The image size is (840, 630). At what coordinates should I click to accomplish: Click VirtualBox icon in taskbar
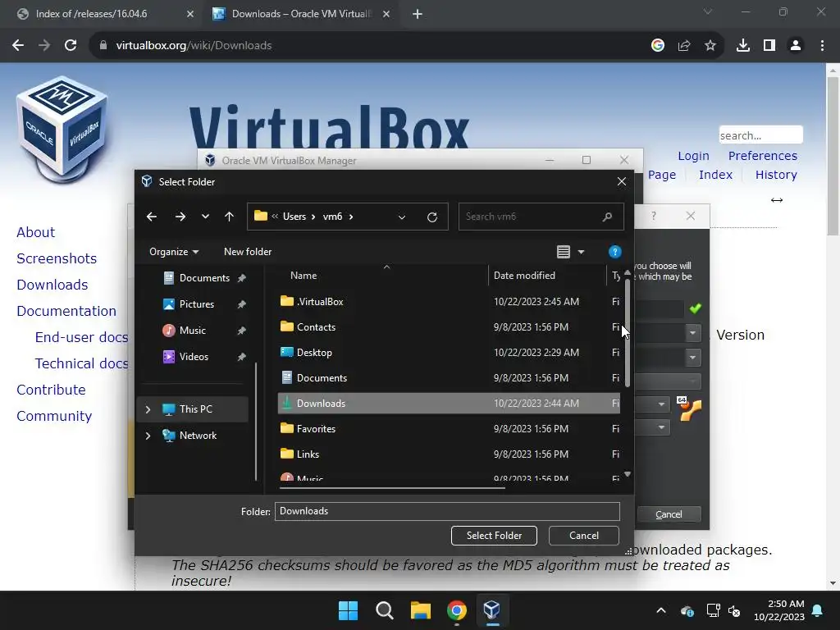click(492, 610)
